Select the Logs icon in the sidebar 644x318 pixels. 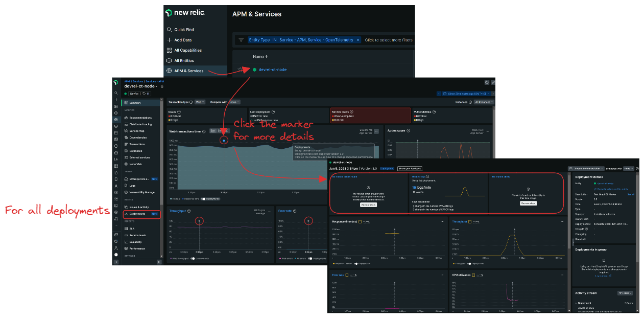pyautogui.click(x=126, y=186)
